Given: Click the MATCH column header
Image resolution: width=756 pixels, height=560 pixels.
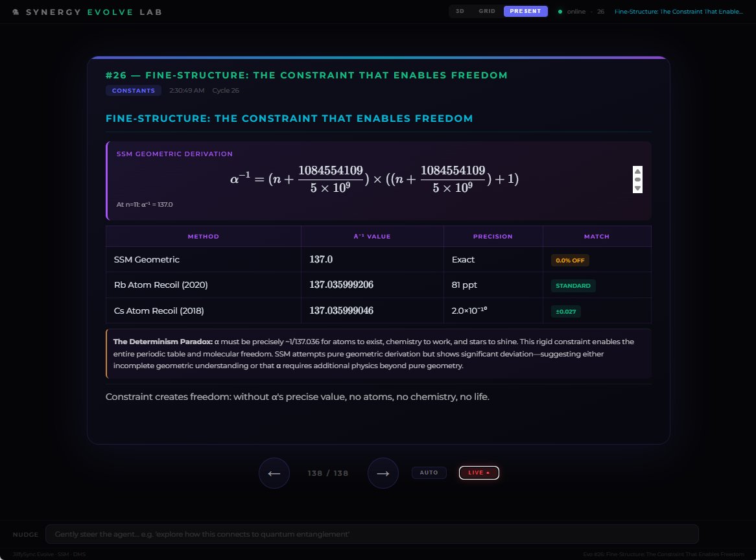Looking at the screenshot, I should point(597,237).
